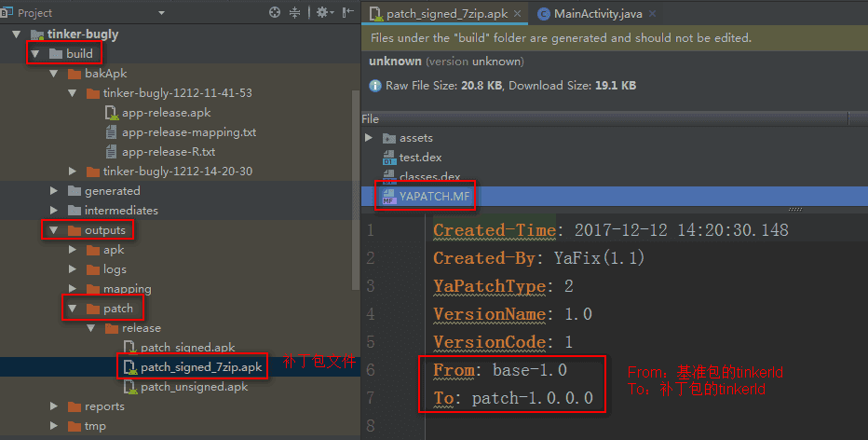Click the Project tool window icon
The width and height of the screenshot is (868, 440).
click(x=7, y=12)
